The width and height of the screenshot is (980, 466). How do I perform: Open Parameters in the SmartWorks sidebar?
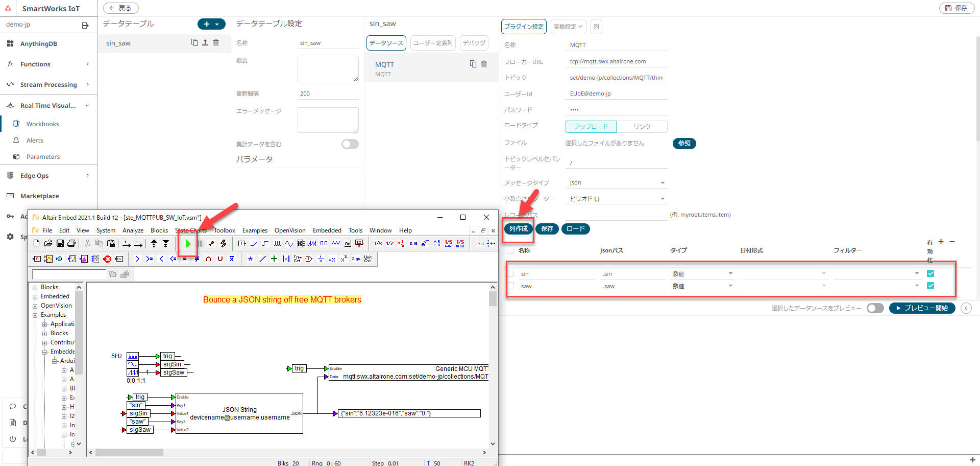43,156
